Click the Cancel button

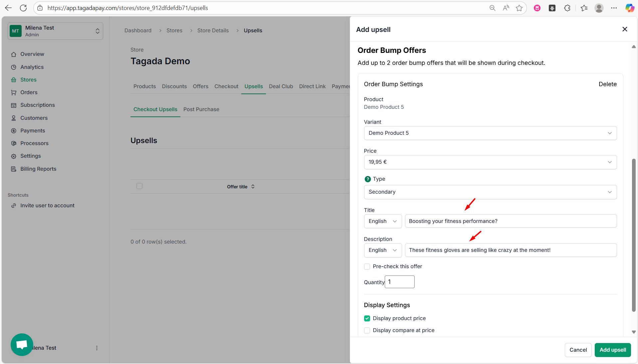point(578,350)
